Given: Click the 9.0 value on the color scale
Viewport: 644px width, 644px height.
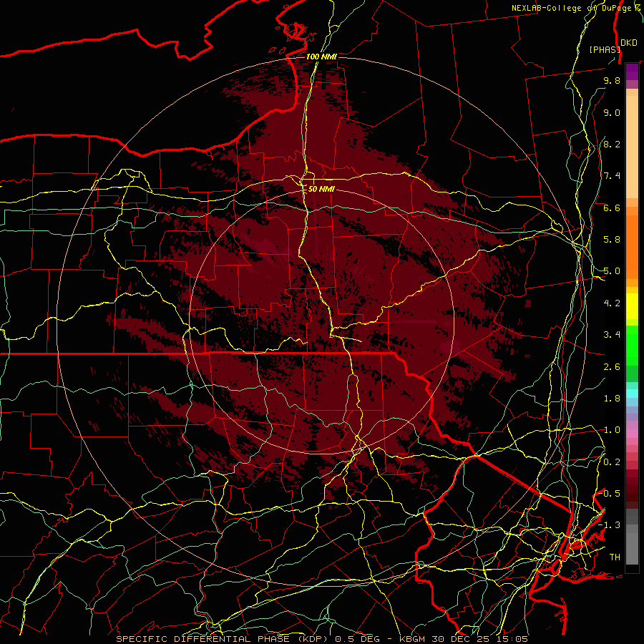Looking at the screenshot, I should (x=612, y=112).
